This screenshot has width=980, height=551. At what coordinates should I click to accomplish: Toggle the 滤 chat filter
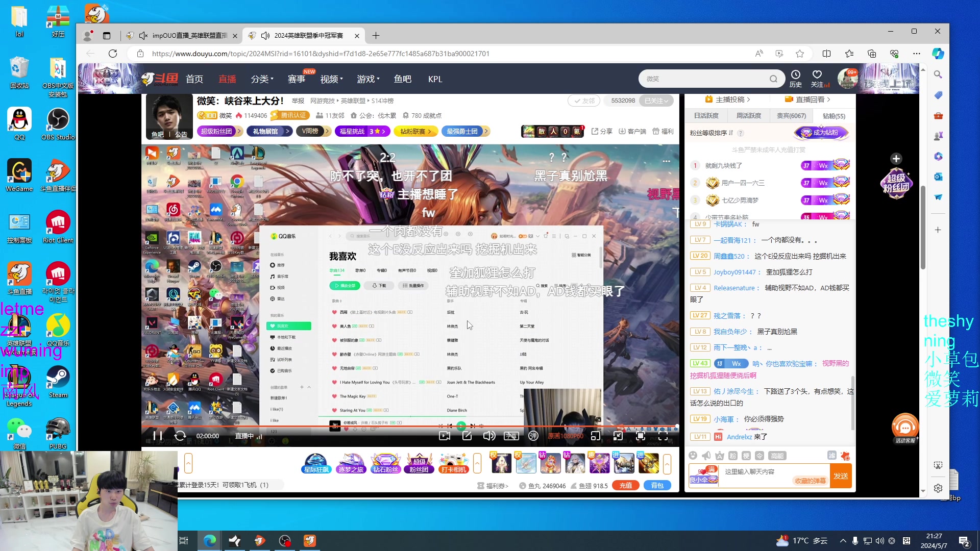[x=831, y=456]
